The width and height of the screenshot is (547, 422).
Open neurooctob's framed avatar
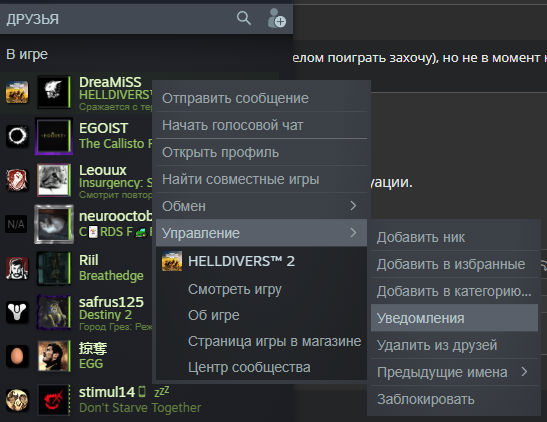pos(54,224)
